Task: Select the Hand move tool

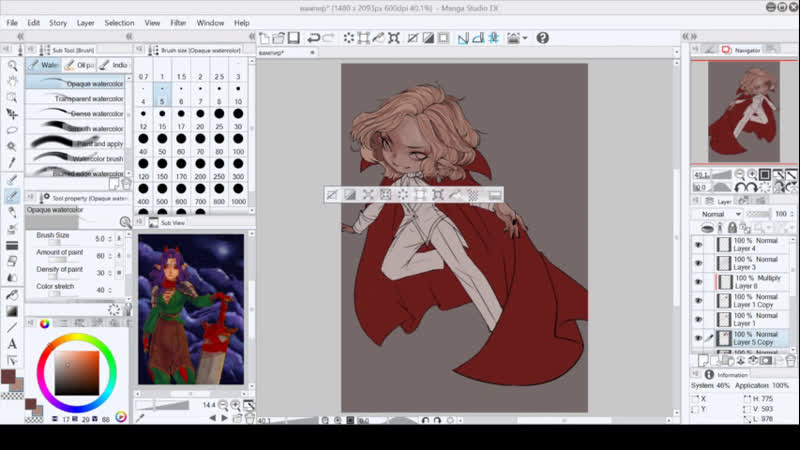Action: (12, 81)
